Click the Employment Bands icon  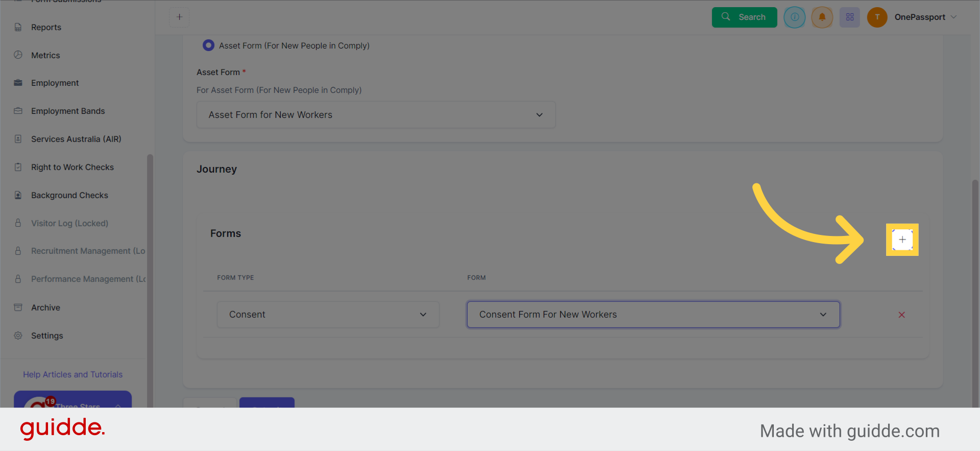[18, 111]
